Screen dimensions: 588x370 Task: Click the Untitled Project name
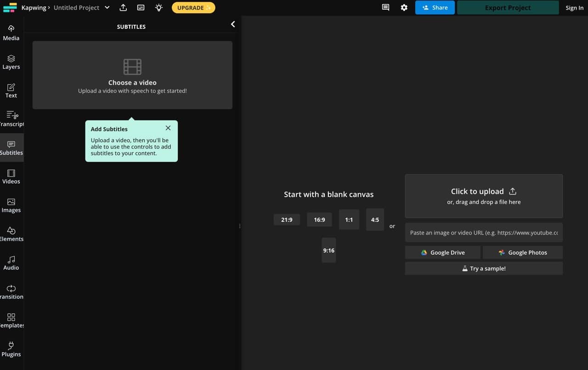76,7
